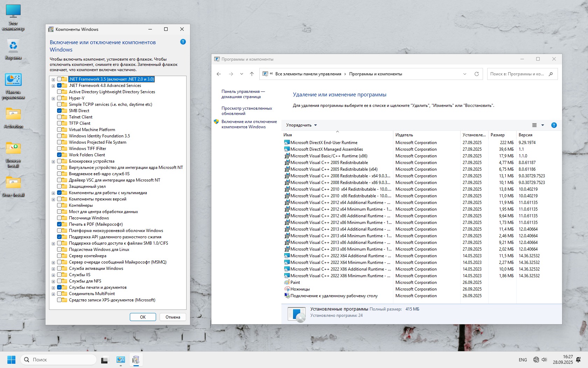This screenshot has height=368, width=588.
Task: Go up one level with the up arrow
Action: pyautogui.click(x=252, y=74)
